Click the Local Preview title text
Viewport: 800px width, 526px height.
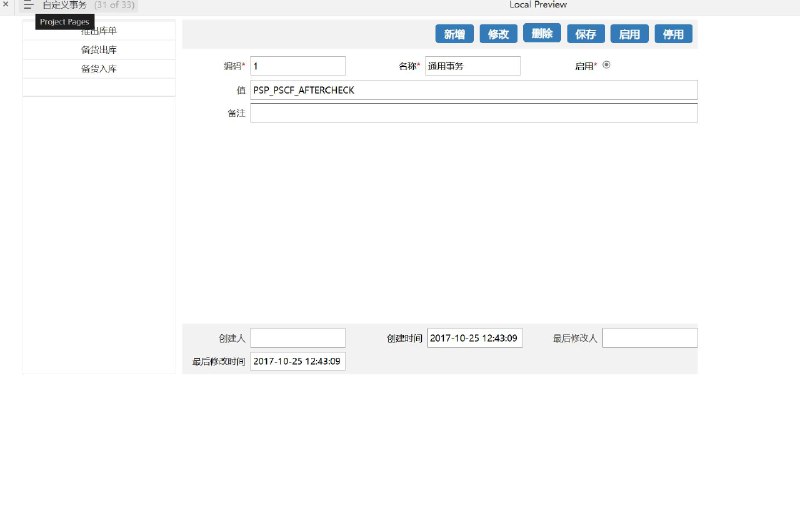[x=538, y=5]
